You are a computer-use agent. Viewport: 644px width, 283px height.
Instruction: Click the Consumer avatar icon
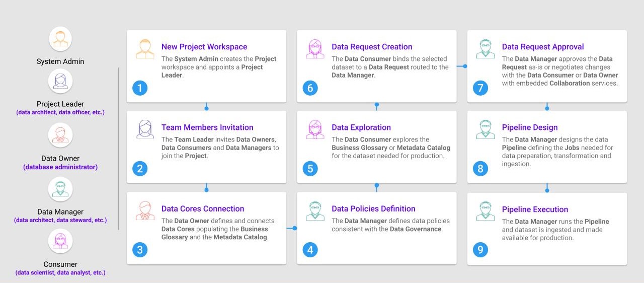pyautogui.click(x=60, y=241)
